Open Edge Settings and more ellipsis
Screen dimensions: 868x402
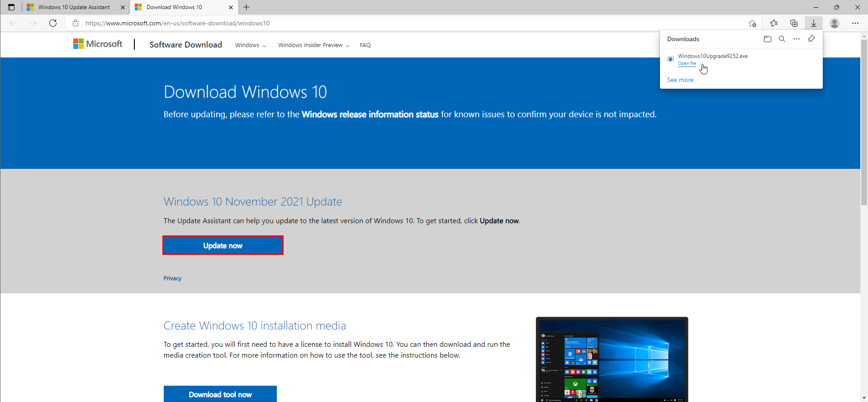pyautogui.click(x=855, y=23)
